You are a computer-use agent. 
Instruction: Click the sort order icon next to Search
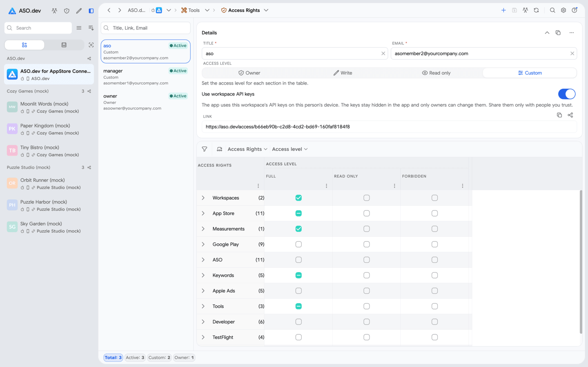click(x=91, y=28)
